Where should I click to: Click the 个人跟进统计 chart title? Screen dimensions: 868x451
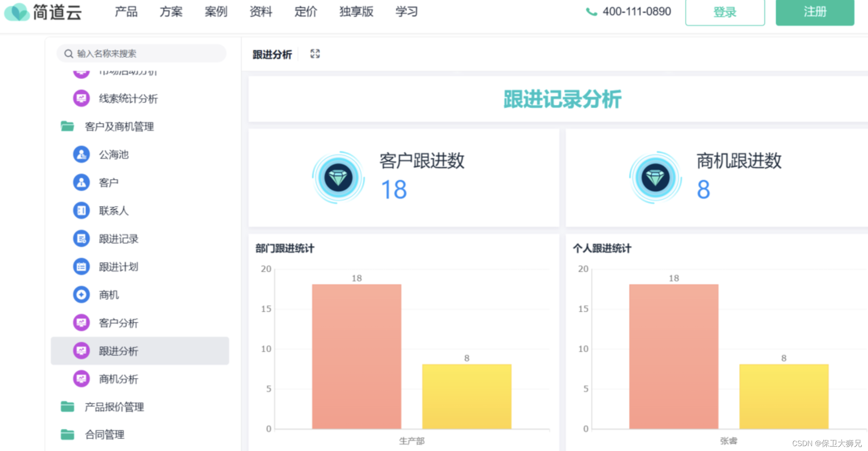tap(602, 249)
